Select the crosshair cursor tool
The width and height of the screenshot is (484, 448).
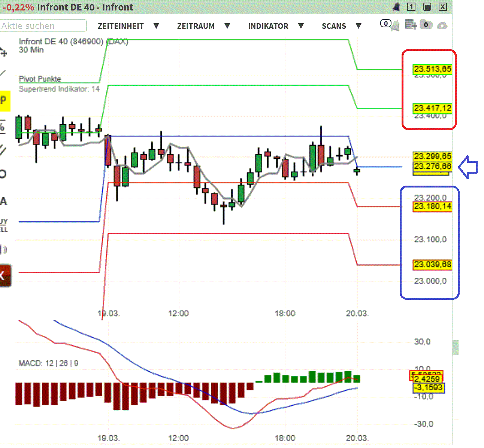pos(3,52)
